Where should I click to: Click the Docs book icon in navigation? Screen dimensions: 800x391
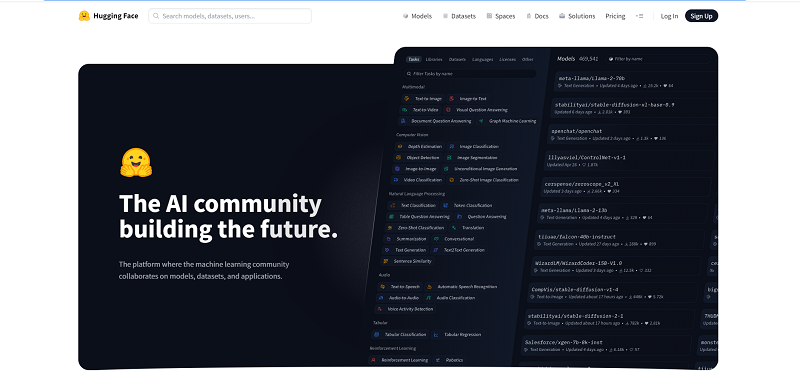tap(529, 16)
